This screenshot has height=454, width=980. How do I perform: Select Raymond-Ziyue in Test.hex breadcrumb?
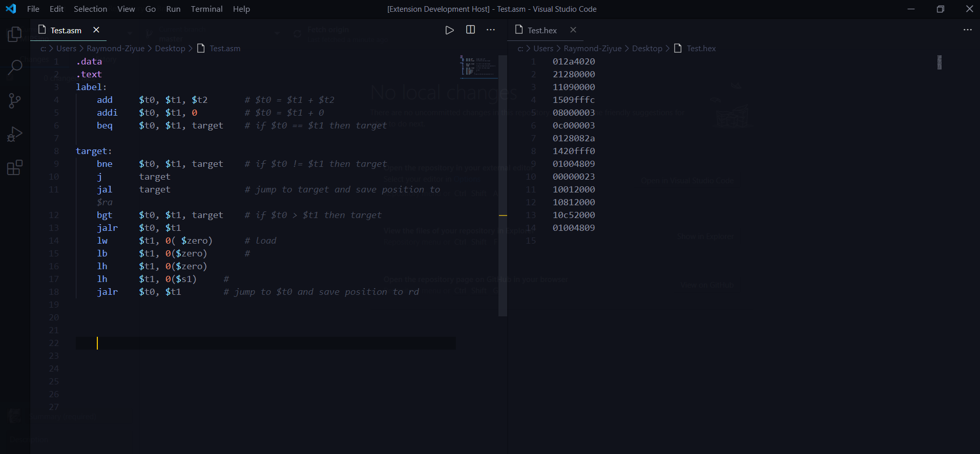click(593, 48)
